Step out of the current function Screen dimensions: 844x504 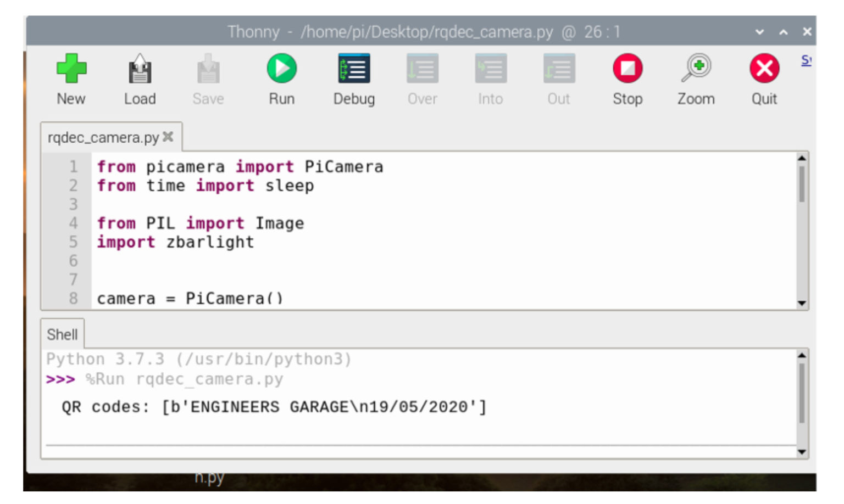click(558, 77)
